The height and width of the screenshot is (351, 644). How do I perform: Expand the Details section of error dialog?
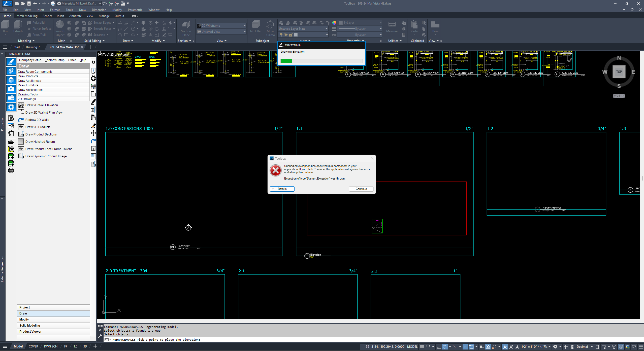pos(282,189)
